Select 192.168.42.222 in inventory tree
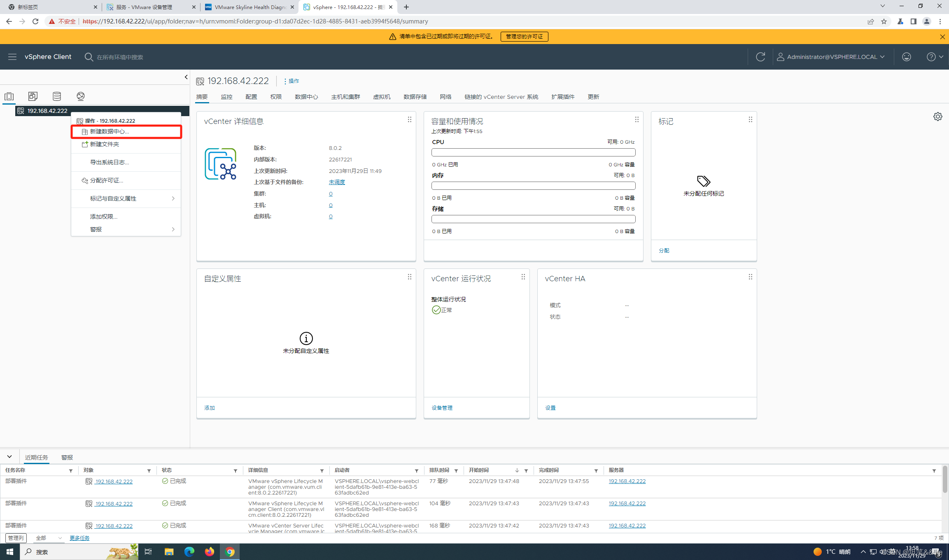 [47, 111]
